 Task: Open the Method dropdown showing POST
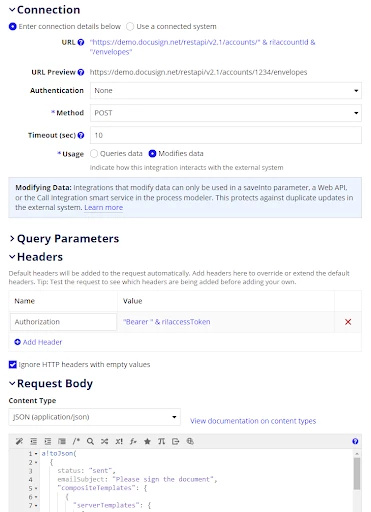tap(226, 113)
